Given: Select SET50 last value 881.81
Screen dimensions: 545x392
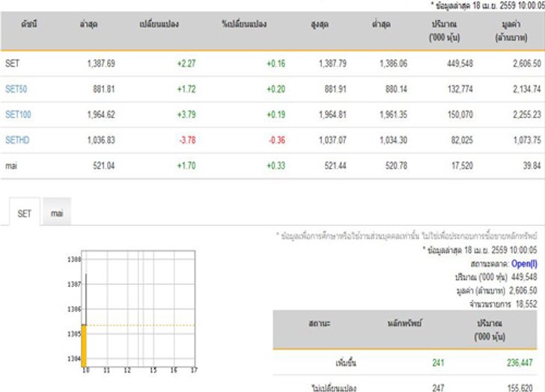Looking at the screenshot, I should [x=103, y=89].
